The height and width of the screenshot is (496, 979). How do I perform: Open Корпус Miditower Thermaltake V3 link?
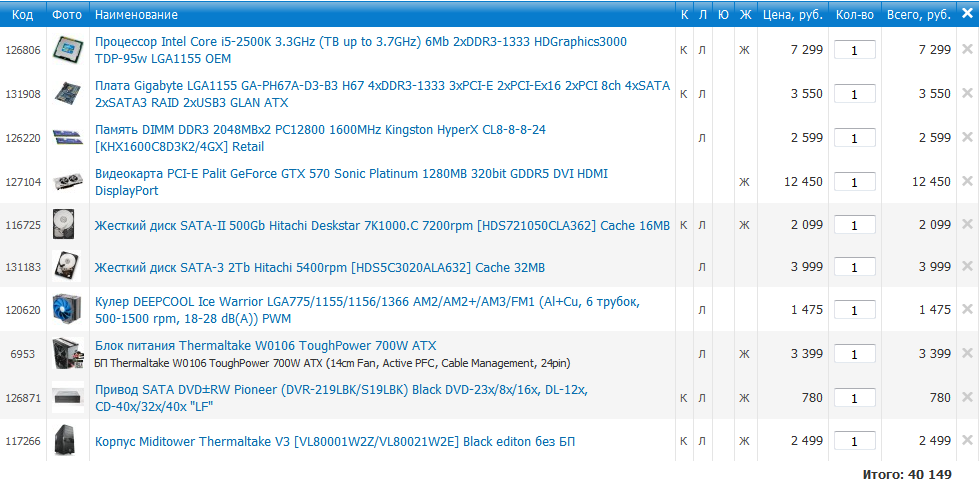pos(335,441)
